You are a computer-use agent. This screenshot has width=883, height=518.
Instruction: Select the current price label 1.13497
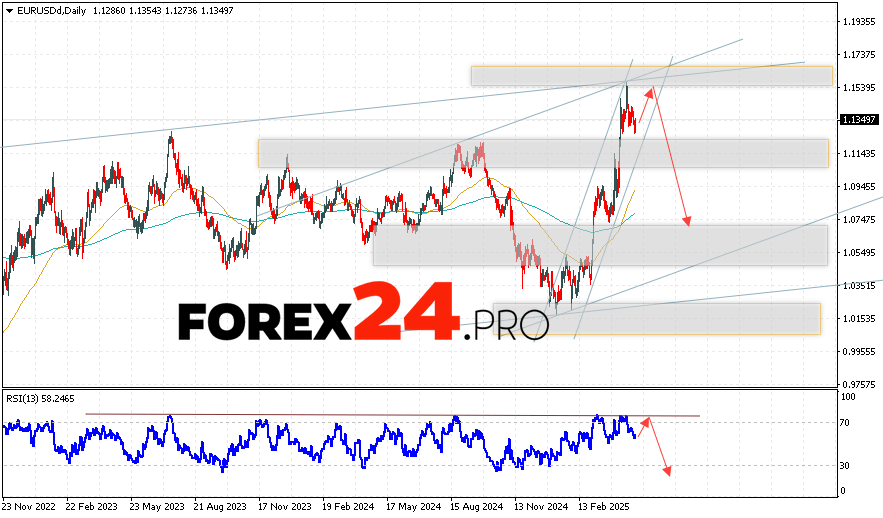click(x=858, y=119)
